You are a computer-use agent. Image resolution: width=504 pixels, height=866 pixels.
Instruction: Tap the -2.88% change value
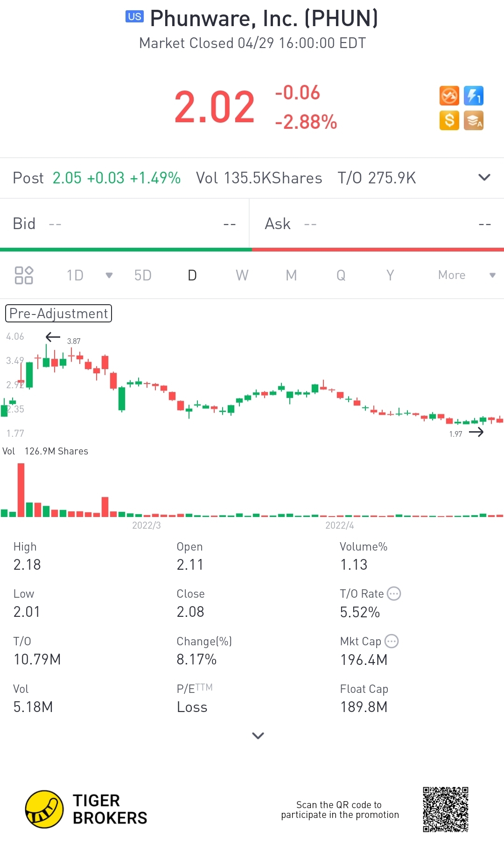[x=306, y=122]
